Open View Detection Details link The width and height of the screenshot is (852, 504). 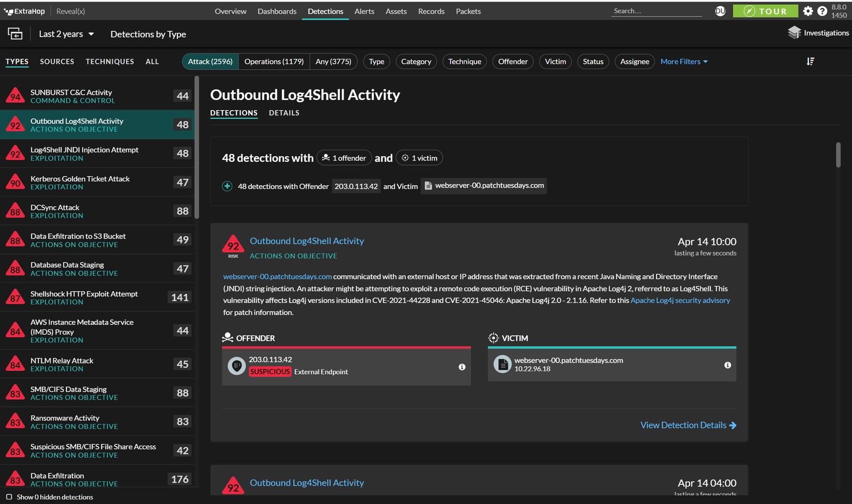click(689, 425)
